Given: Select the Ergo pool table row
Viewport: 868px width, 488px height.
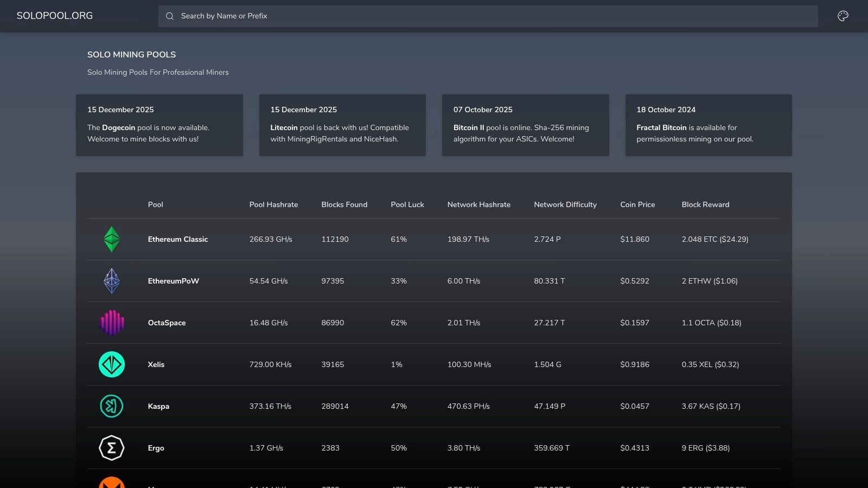Looking at the screenshot, I should (434, 448).
